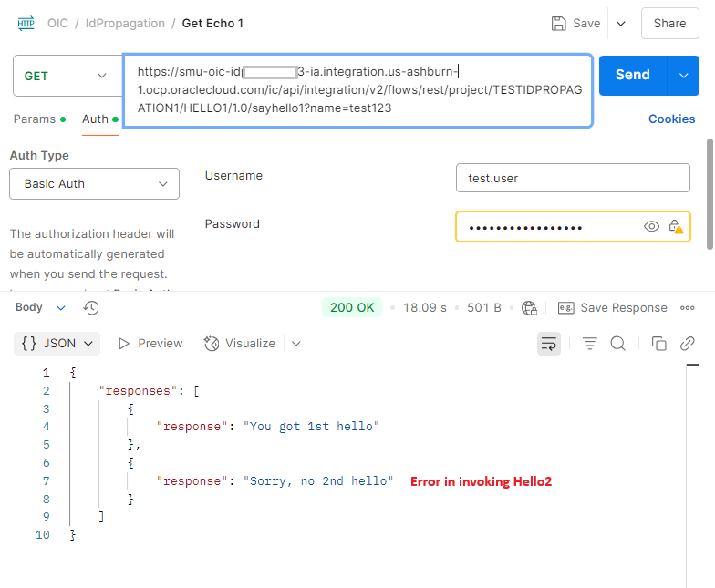Open the Send options dropdown arrow
This screenshot has width=715, height=588.
[x=683, y=76]
